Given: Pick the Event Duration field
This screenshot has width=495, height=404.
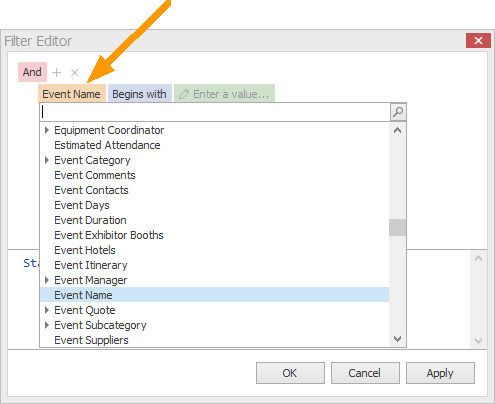Looking at the screenshot, I should pos(214,220).
